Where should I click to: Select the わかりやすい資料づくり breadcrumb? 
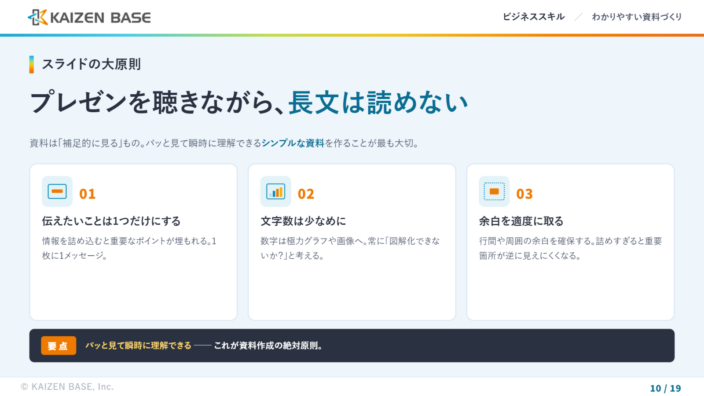[637, 17]
